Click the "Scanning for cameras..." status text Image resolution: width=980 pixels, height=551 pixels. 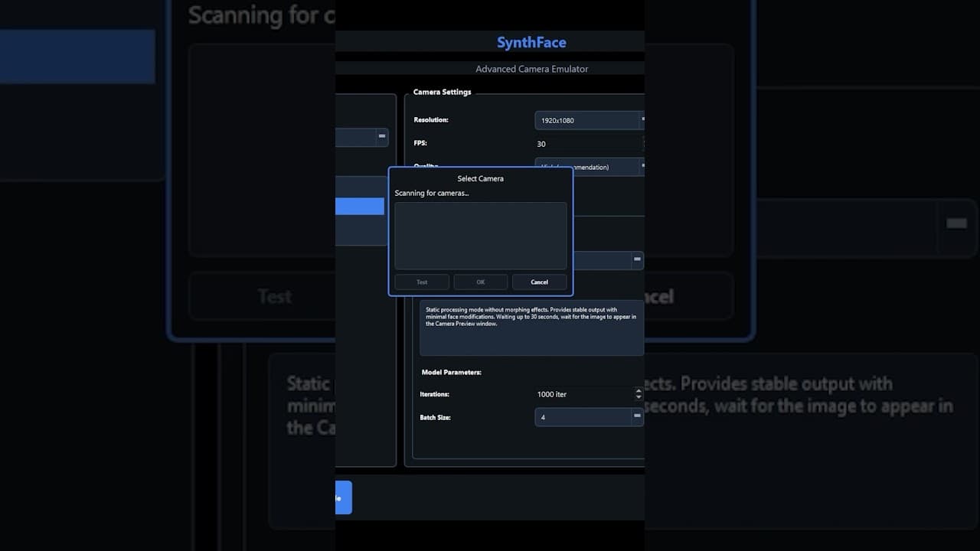point(432,193)
